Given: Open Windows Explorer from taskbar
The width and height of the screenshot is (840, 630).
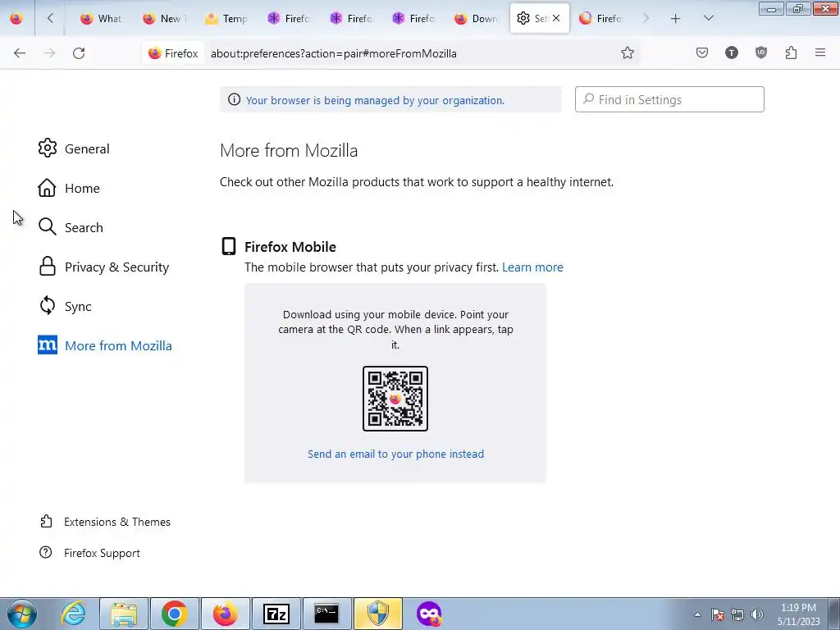Looking at the screenshot, I should point(124,614).
